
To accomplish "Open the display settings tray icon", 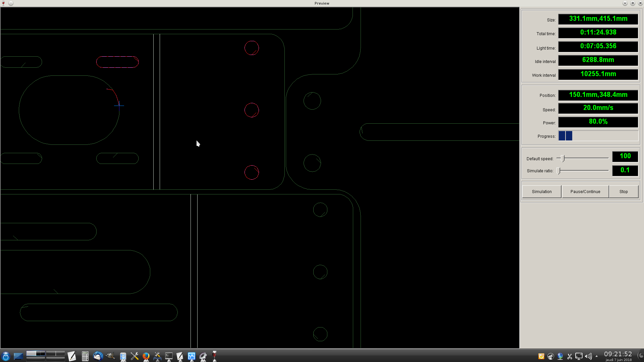I will click(x=579, y=356).
